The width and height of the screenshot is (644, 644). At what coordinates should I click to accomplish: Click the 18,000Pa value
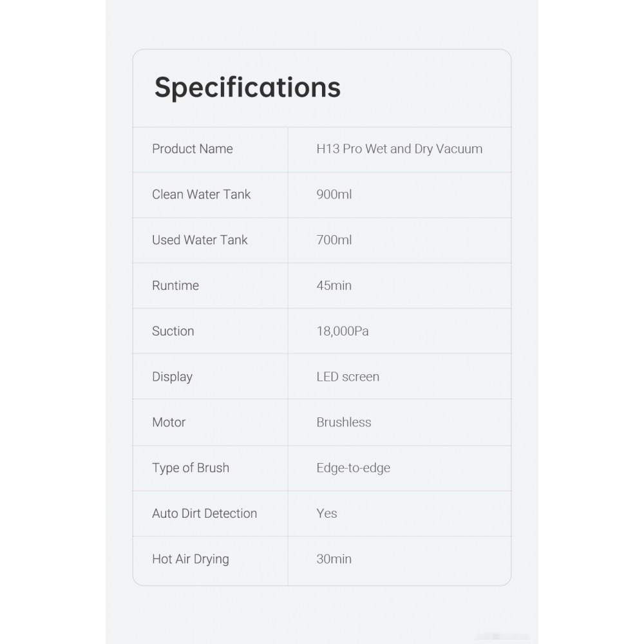[343, 331]
